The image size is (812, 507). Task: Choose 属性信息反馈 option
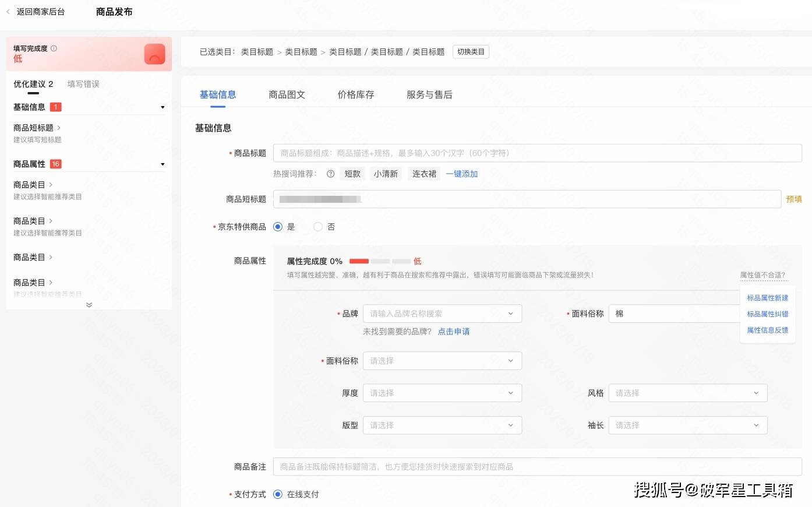click(768, 330)
